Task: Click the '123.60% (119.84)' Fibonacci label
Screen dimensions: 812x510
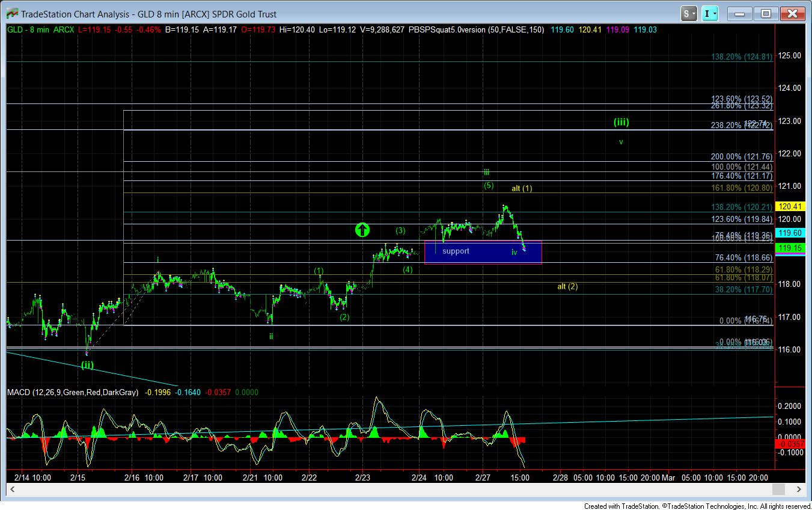Action: (741, 220)
